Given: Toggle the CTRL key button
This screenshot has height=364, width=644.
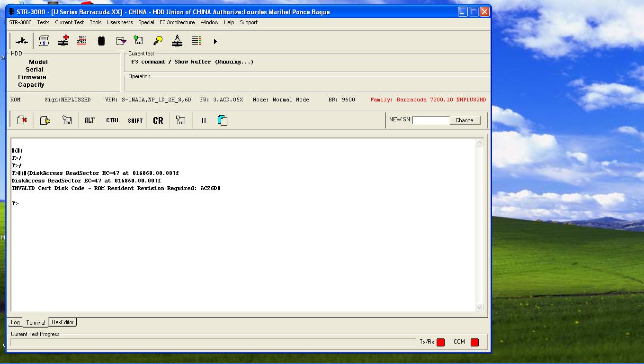Looking at the screenshot, I should [113, 120].
